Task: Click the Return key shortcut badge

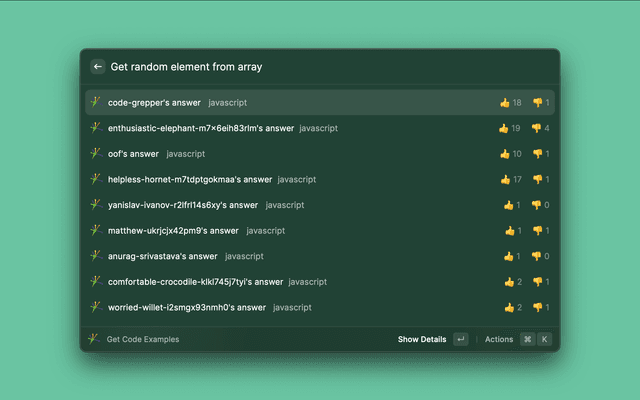Action: coord(460,339)
